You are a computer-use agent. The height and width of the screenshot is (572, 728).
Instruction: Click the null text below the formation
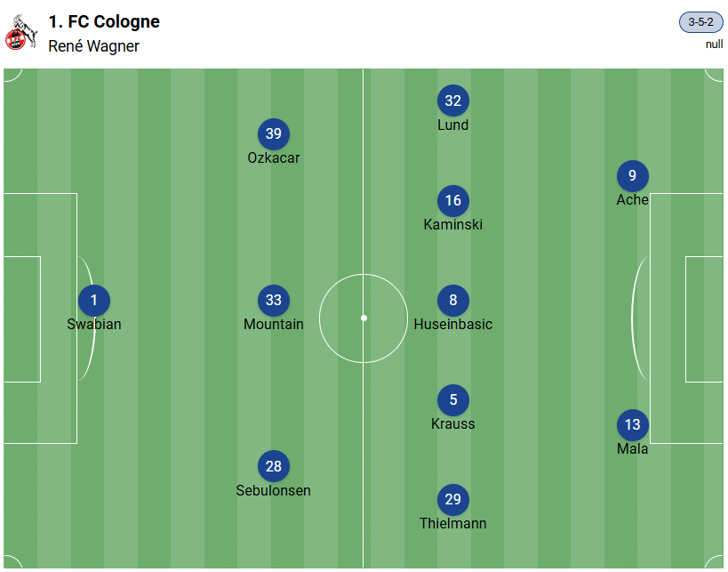point(714,44)
